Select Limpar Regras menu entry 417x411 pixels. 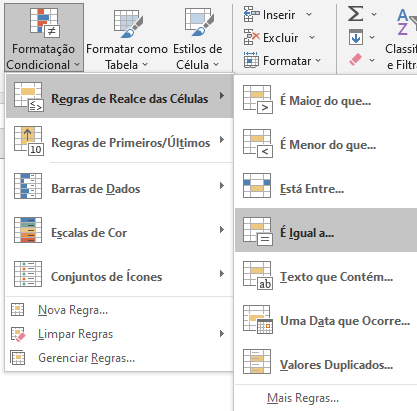point(119,334)
